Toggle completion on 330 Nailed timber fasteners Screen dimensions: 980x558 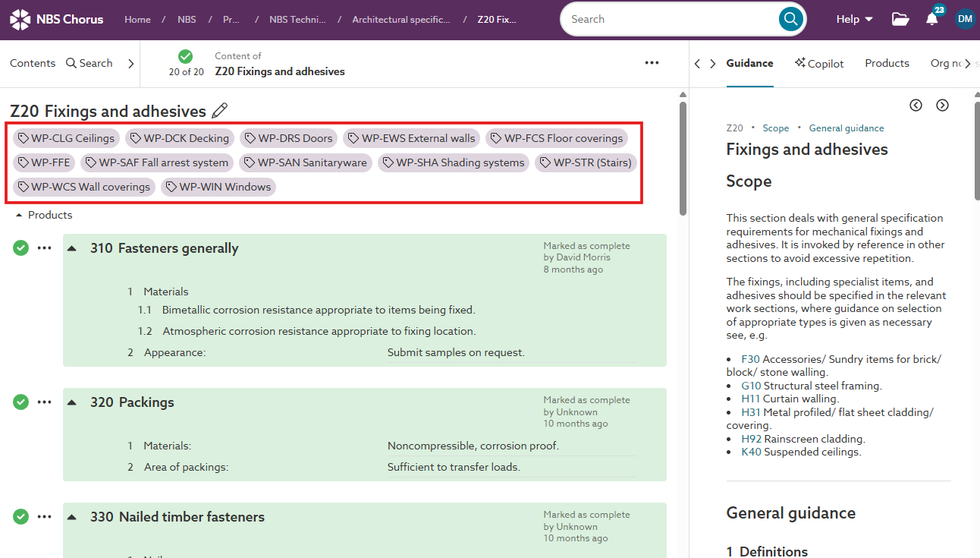click(20, 516)
